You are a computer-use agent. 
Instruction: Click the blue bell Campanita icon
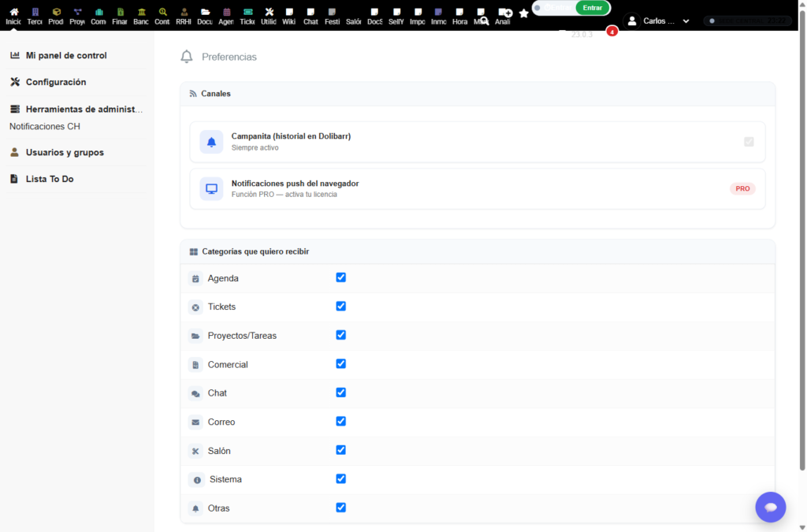(x=211, y=142)
